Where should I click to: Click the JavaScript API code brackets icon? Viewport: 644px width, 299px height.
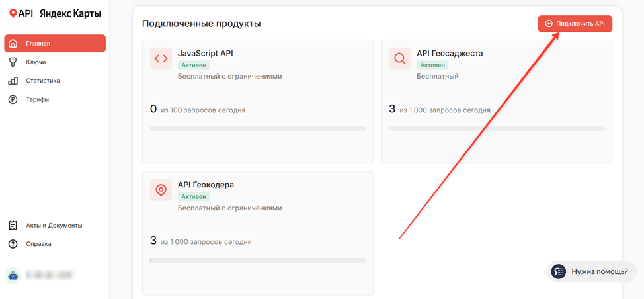(161, 59)
